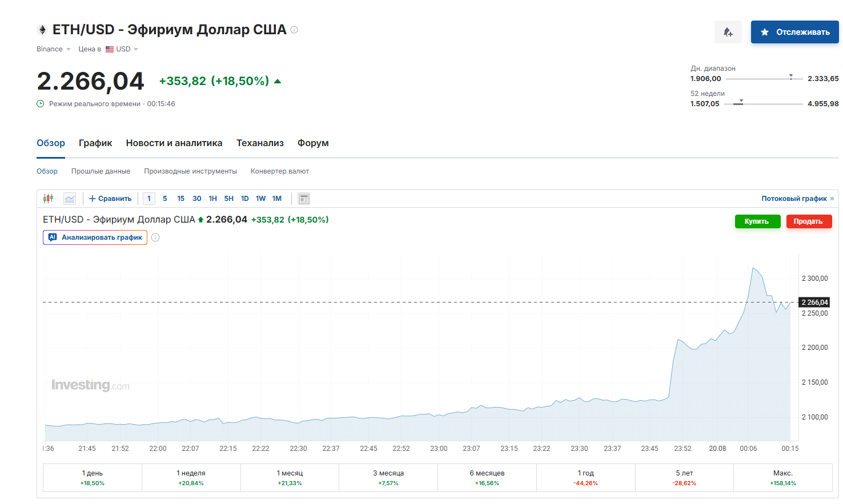
Task: Open the Конвертер валют link
Action: click(x=280, y=171)
